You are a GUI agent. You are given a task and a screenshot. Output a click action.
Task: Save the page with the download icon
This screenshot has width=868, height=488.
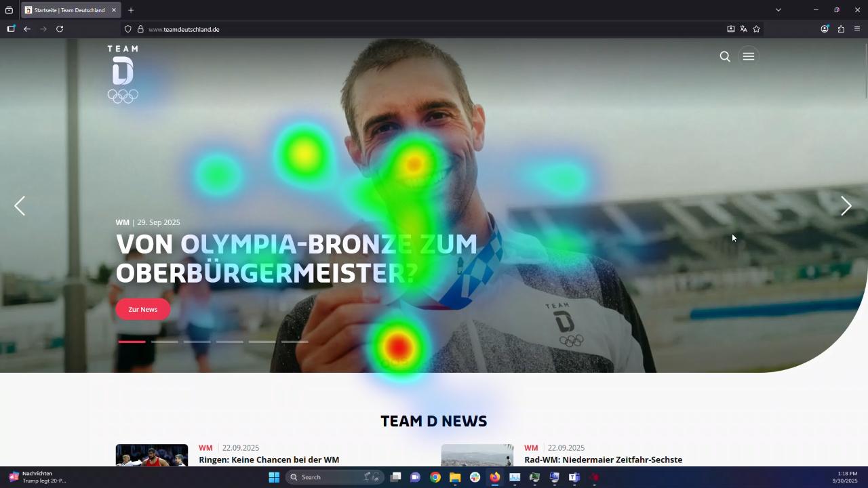click(x=731, y=29)
